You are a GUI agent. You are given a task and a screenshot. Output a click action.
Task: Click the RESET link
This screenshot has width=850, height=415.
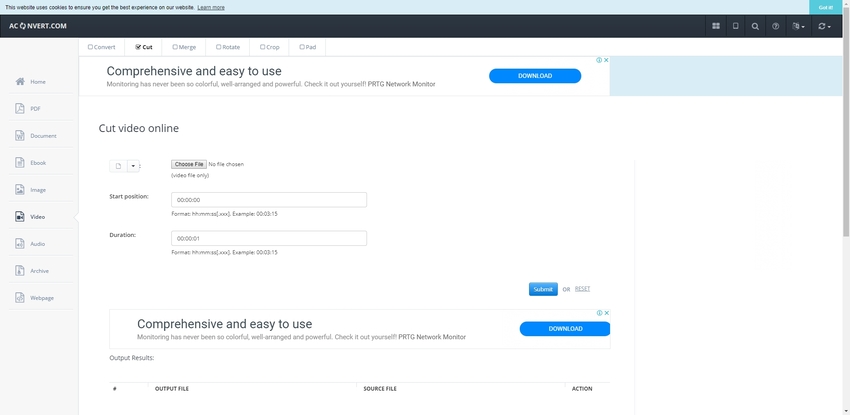582,289
